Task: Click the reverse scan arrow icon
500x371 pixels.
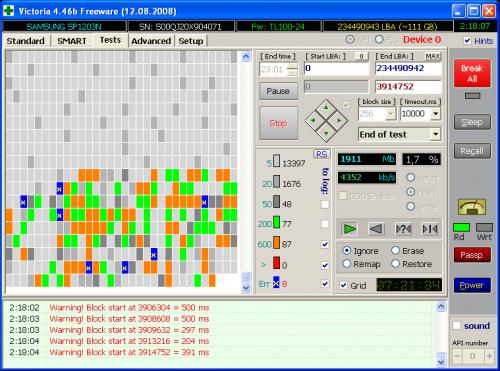Action: pos(376,229)
